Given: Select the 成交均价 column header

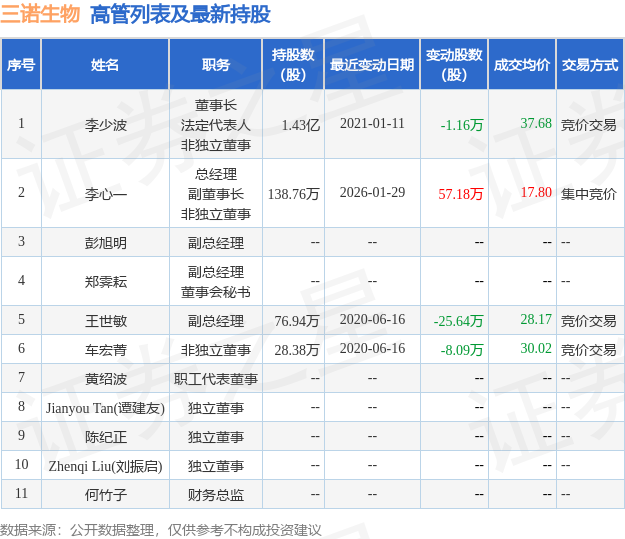Looking at the screenshot, I should 522,64.
